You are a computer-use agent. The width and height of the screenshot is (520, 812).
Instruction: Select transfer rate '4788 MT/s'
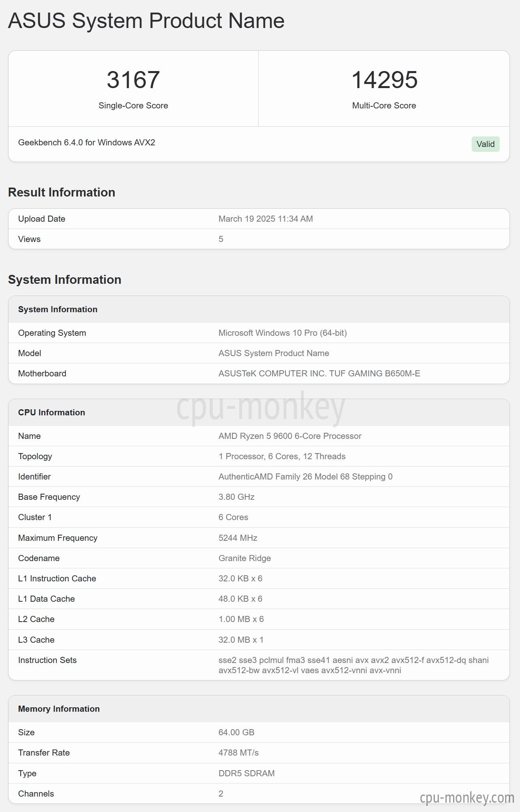click(239, 753)
